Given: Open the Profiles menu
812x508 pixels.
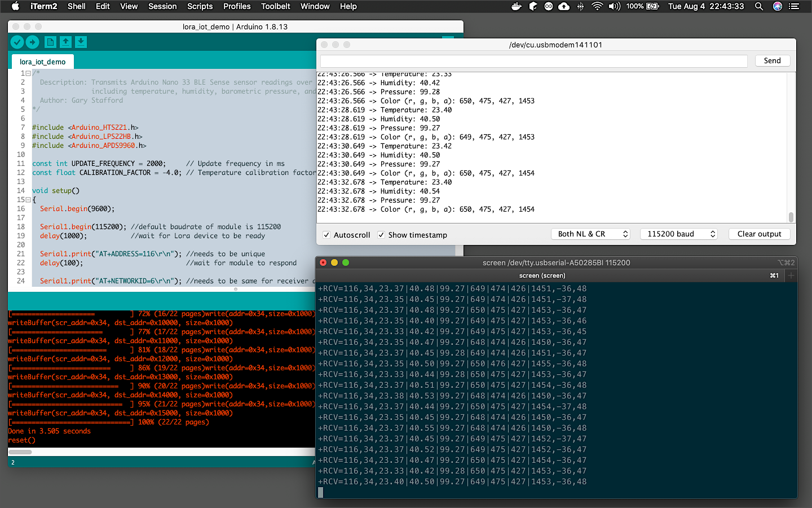Looking at the screenshot, I should (x=237, y=6).
